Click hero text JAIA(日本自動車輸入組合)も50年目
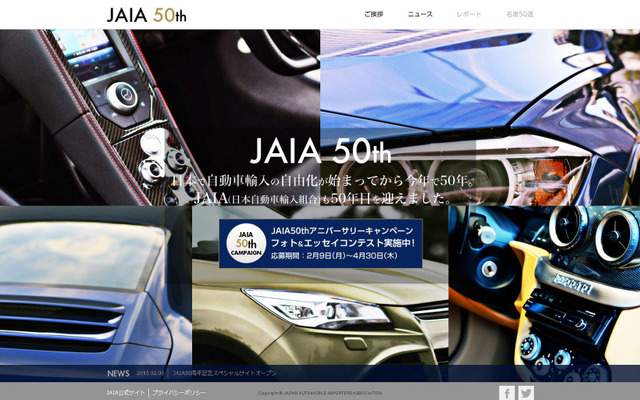This screenshot has width=640, height=400. (x=282, y=198)
